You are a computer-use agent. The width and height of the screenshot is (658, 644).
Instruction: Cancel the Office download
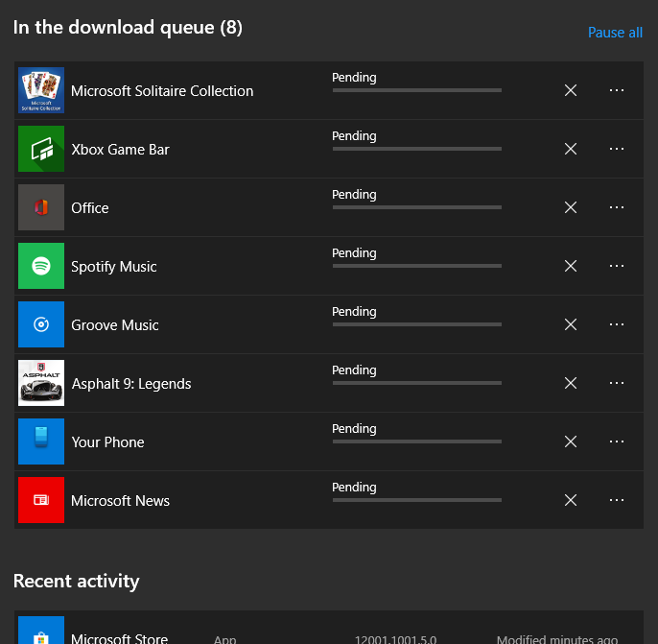point(571,207)
